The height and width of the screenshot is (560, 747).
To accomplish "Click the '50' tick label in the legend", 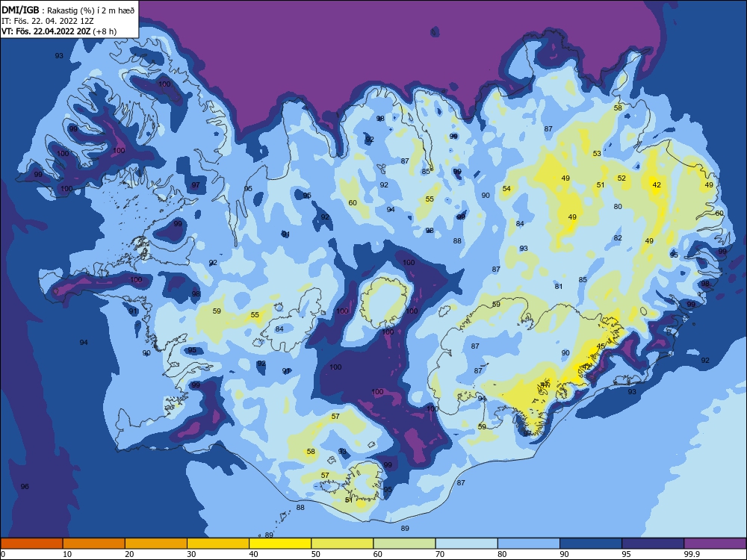I will 316,554.
